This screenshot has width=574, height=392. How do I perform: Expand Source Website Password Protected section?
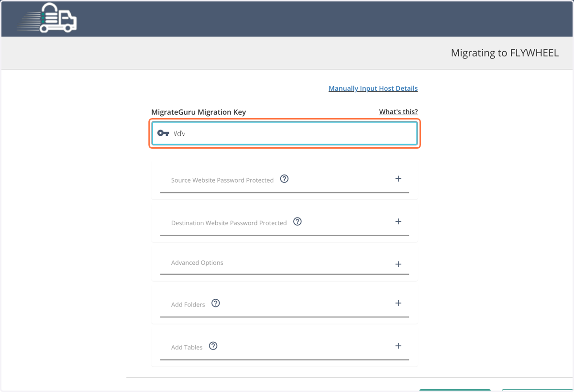(398, 179)
